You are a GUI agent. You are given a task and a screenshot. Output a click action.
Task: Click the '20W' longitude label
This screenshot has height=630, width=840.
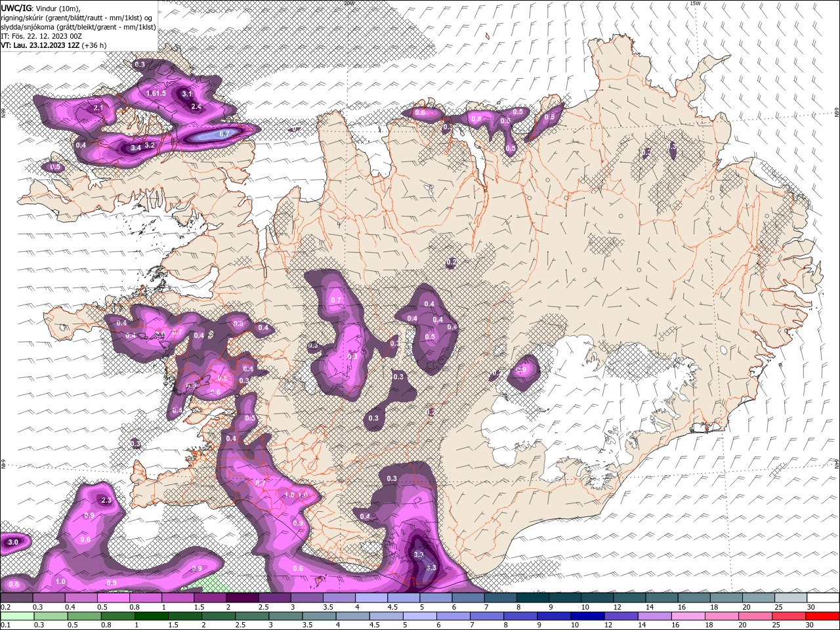[x=348, y=3]
